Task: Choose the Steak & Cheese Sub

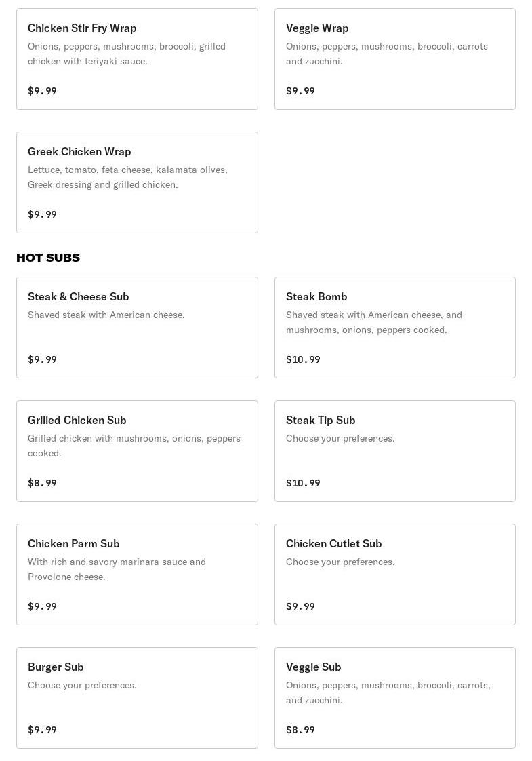Action: tap(137, 328)
